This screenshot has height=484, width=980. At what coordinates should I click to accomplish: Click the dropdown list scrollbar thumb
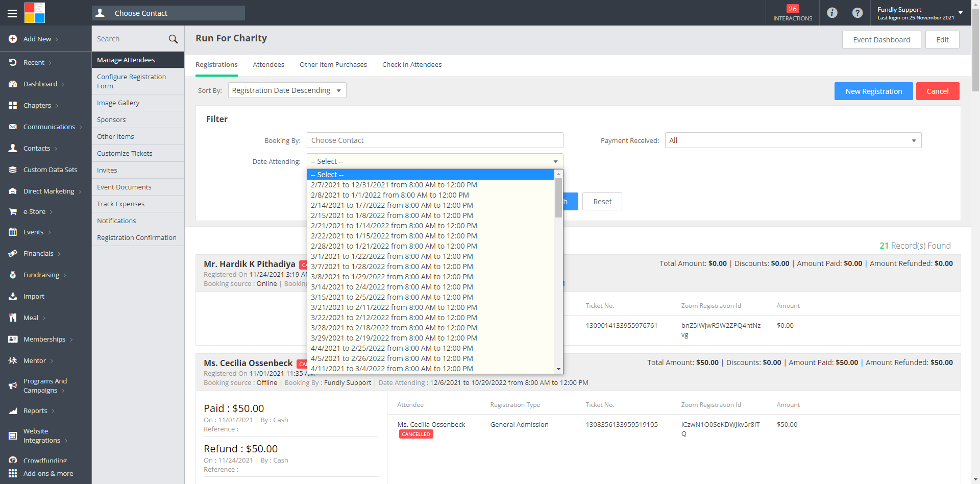[558, 198]
